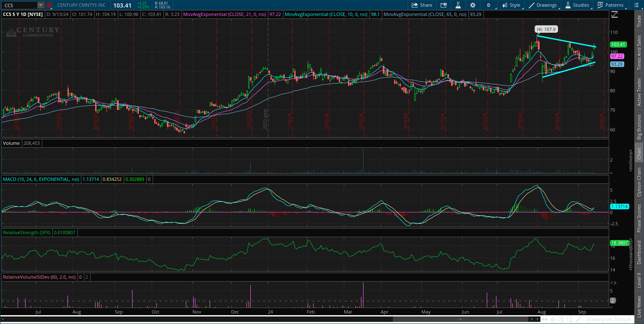Screen dimensions: 644x324
Task: Zoom out with the magnifier minus icon
Action: point(569,319)
